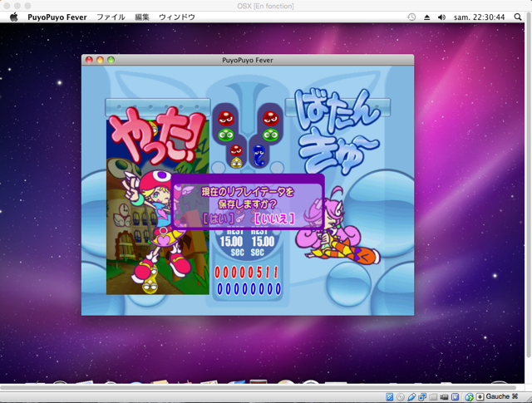This screenshot has height=403, width=532.
Task: Click the eject icon in the menu bar
Action: (426, 17)
